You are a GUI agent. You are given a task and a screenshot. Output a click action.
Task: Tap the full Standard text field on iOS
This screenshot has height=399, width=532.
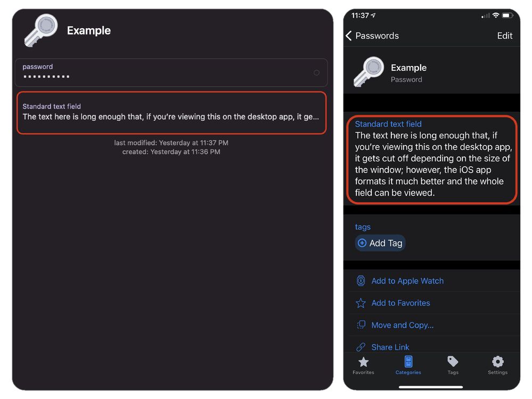pos(431,160)
